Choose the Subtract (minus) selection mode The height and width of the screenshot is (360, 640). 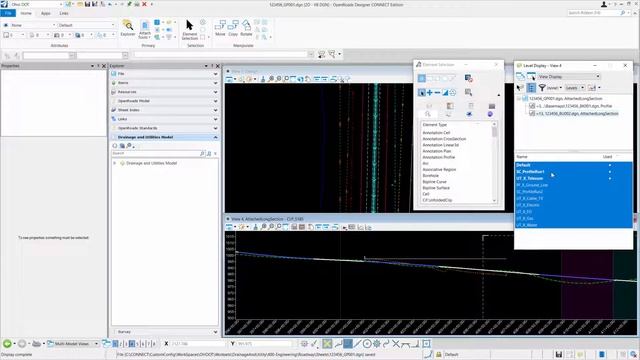(x=437, y=93)
